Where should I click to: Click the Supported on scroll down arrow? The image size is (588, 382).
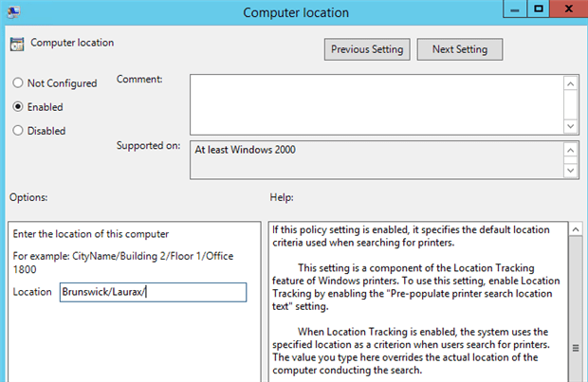point(570,170)
